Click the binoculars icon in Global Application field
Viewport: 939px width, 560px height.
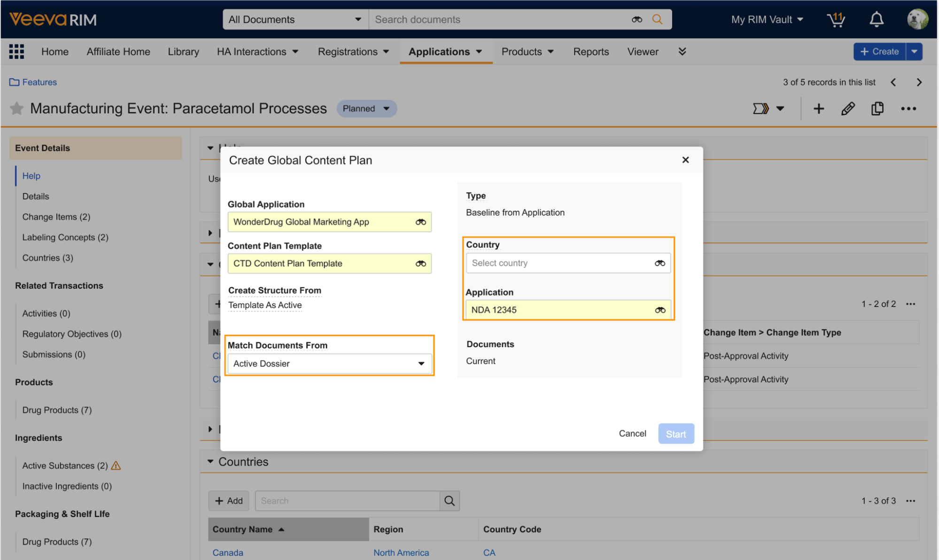[x=420, y=222]
